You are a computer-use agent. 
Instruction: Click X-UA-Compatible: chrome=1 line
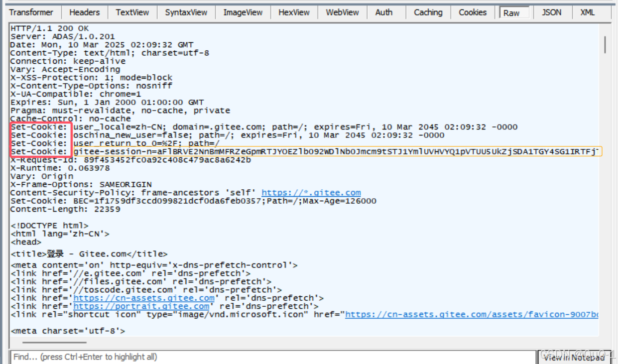(76, 94)
